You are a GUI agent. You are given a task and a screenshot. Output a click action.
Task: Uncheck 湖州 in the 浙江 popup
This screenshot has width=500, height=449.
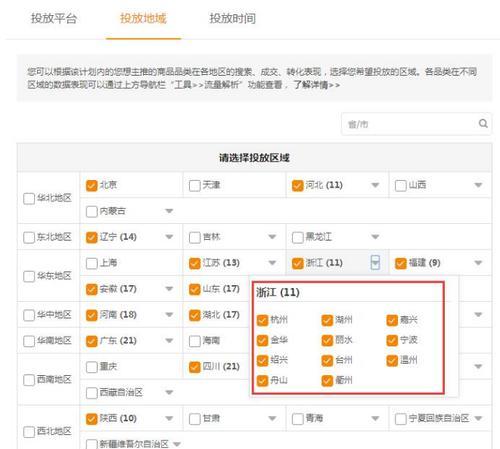coord(327,320)
